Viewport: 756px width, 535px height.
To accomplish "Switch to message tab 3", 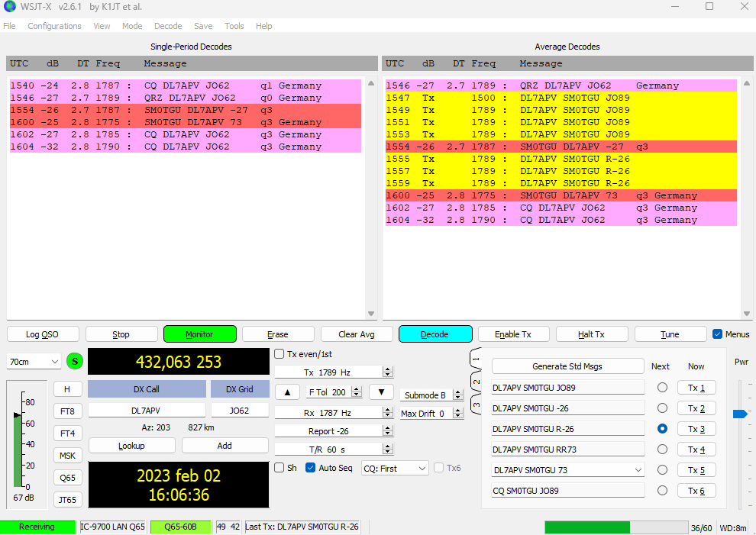I will [476, 404].
